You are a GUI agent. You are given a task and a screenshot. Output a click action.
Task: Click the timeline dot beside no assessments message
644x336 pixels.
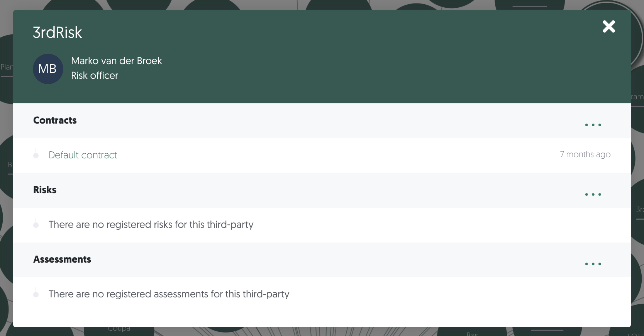tap(36, 294)
